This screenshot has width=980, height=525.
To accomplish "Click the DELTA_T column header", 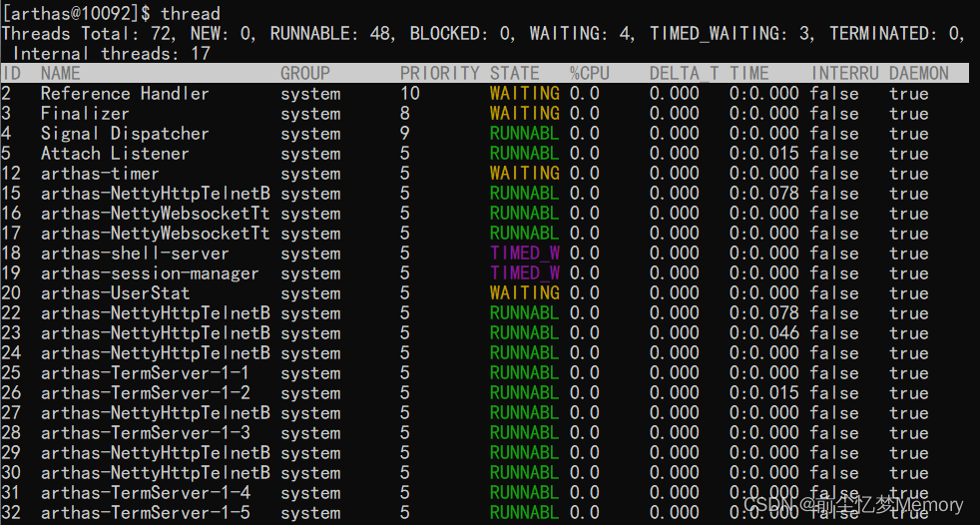I will [x=685, y=73].
